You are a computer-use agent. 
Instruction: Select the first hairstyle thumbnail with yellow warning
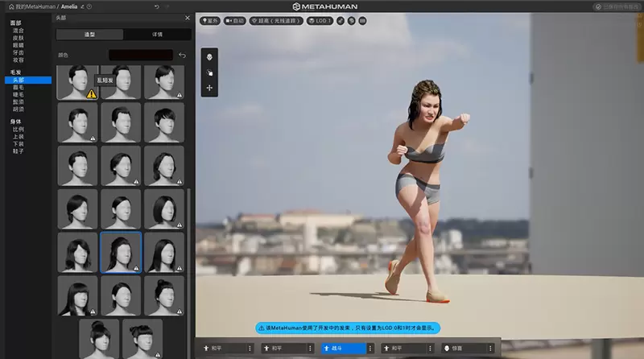coord(77,83)
